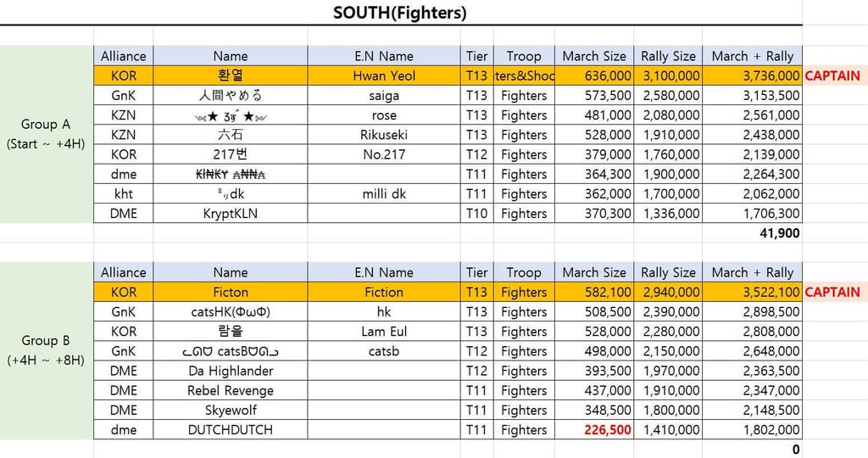Select the Rebel Revenge name cell
Image resolution: width=868 pixels, height=458 pixels.
[x=231, y=390]
